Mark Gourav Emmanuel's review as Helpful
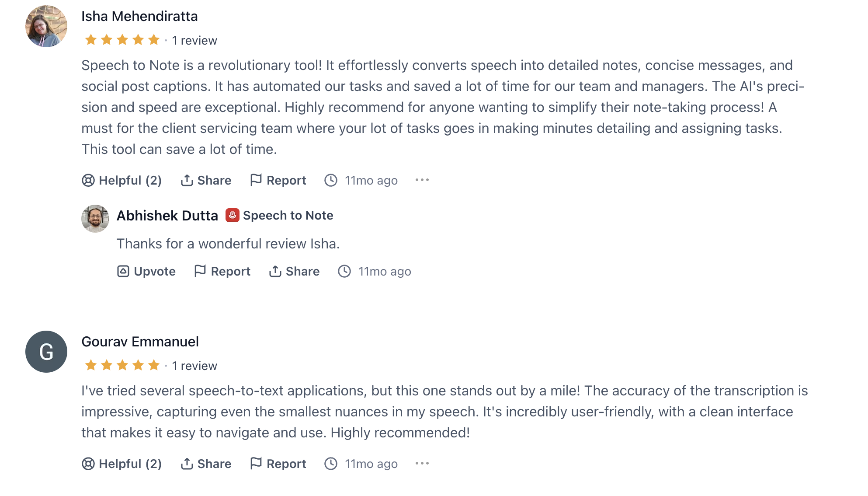The width and height of the screenshot is (868, 496). pyautogui.click(x=122, y=464)
